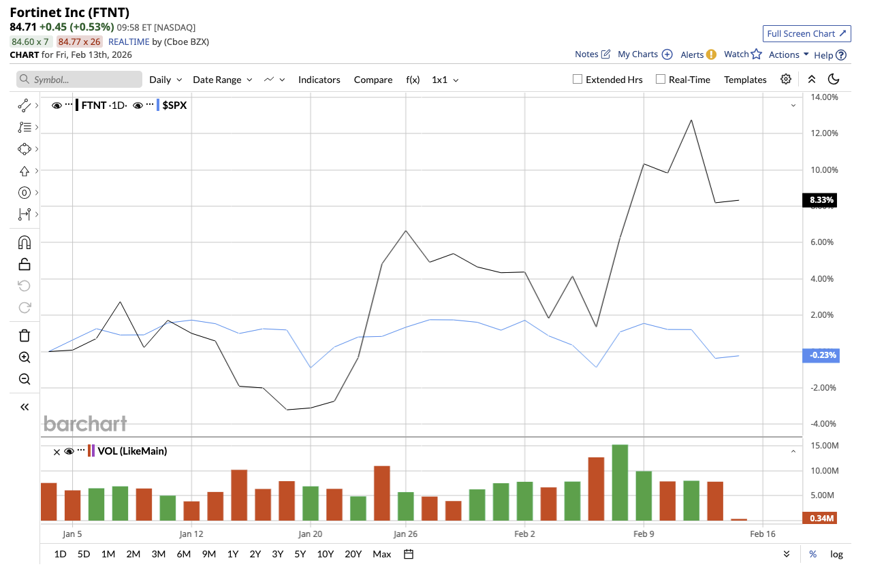Open $SPX line color swatch
Screen dimensions: 884x588
tap(159, 105)
